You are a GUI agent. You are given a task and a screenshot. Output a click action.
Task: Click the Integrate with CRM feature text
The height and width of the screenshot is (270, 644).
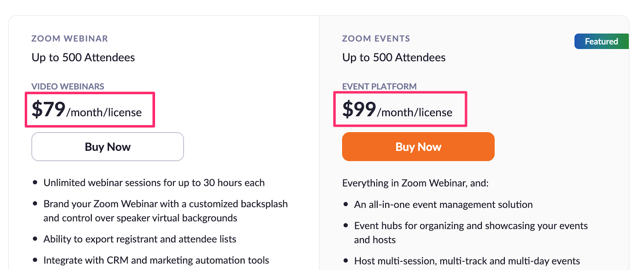click(156, 260)
